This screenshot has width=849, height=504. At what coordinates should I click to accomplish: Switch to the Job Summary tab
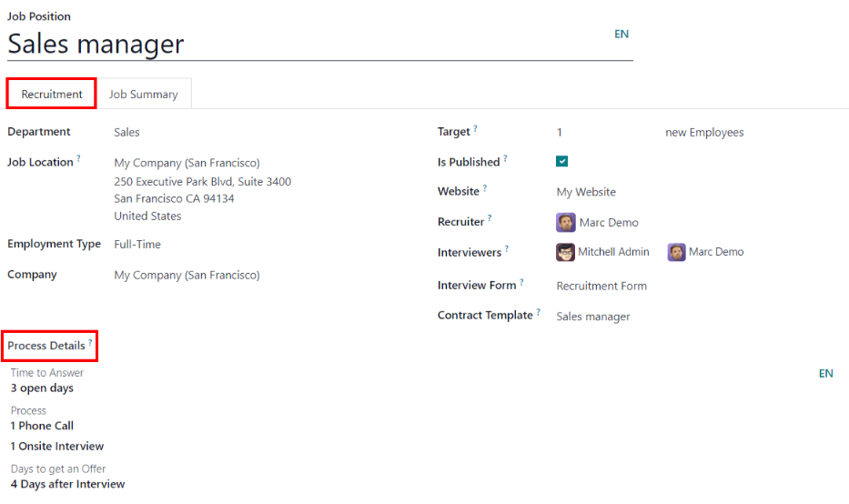(x=144, y=95)
